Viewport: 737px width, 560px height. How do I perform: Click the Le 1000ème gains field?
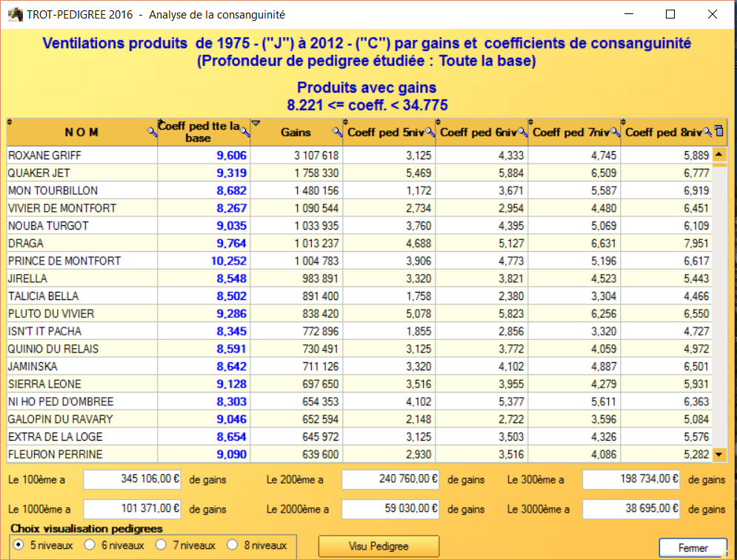point(132,509)
